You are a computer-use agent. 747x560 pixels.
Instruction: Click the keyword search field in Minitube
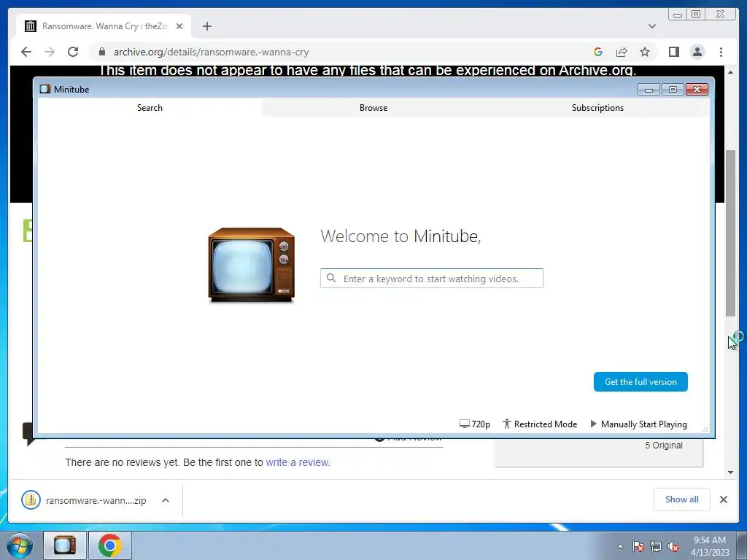click(x=432, y=279)
